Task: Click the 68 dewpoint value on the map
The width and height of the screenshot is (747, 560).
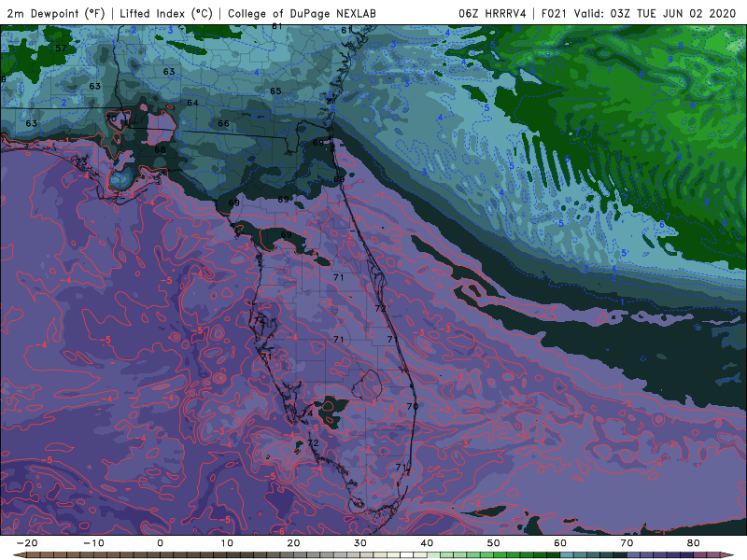Action: 160,149
